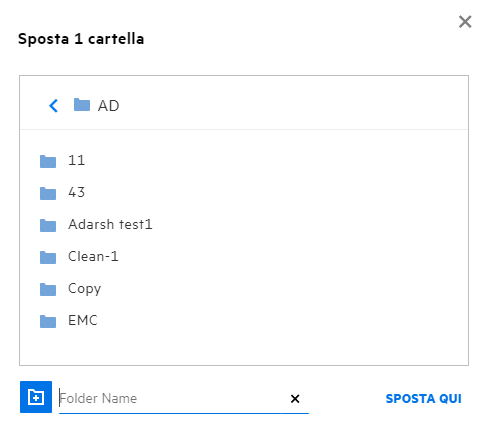Click the folder icon beside EMC
The image size is (488, 435).
48,321
